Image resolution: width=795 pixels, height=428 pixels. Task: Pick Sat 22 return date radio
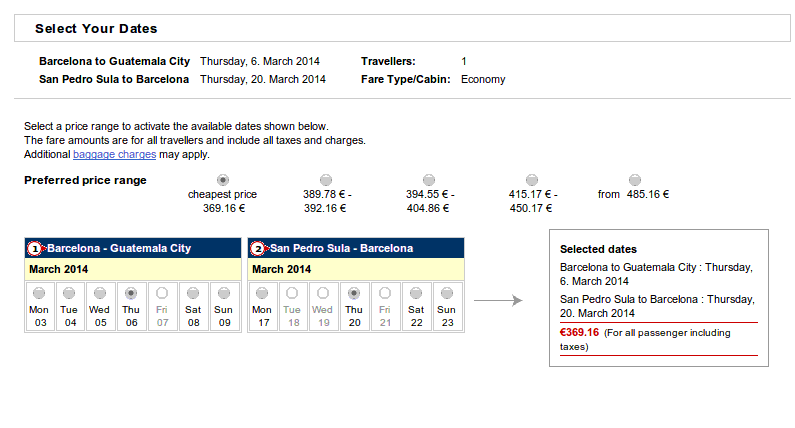point(416,293)
